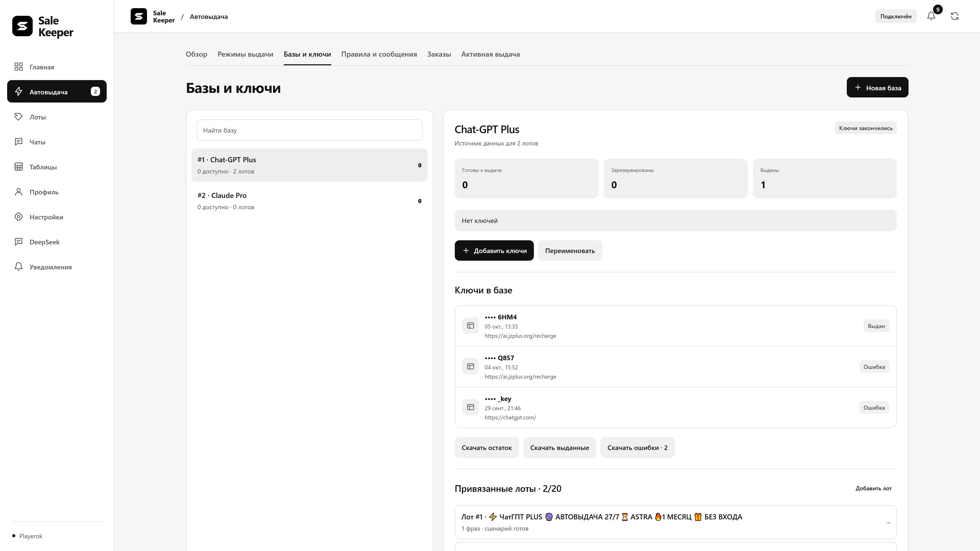This screenshot has height=551, width=980.
Task: Click https://chatgpt.com/ key URL text
Action: 510,418
